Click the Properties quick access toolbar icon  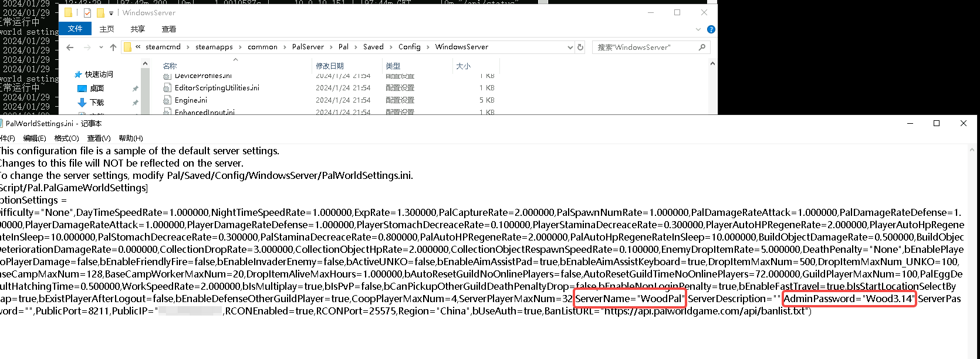point(87,12)
